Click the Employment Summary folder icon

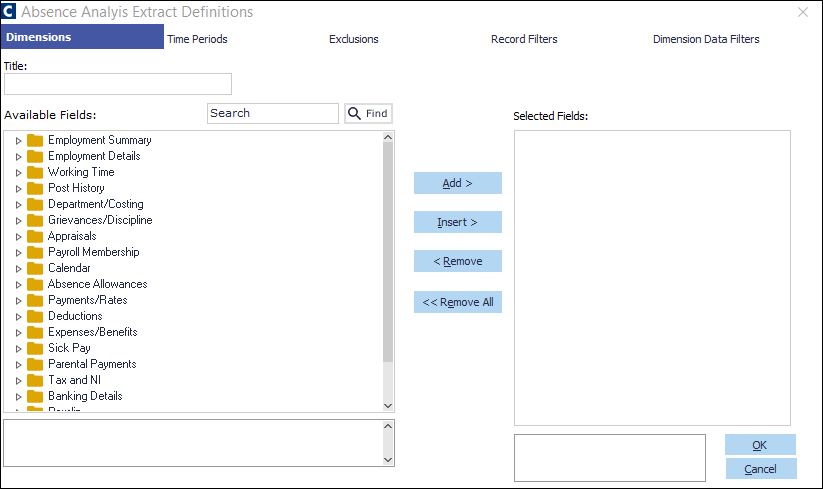[35, 141]
